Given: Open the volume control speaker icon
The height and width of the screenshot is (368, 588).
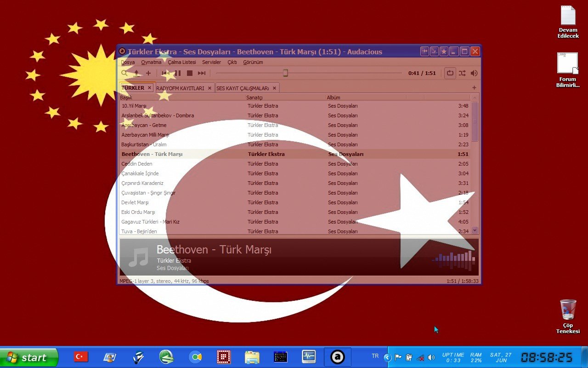Looking at the screenshot, I should [474, 73].
